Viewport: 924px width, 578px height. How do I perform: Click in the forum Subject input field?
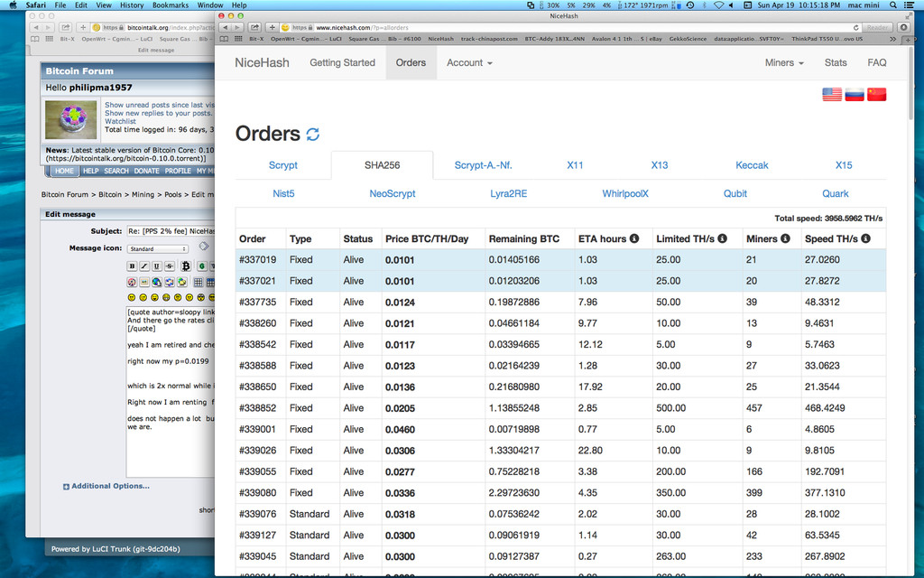[171, 231]
